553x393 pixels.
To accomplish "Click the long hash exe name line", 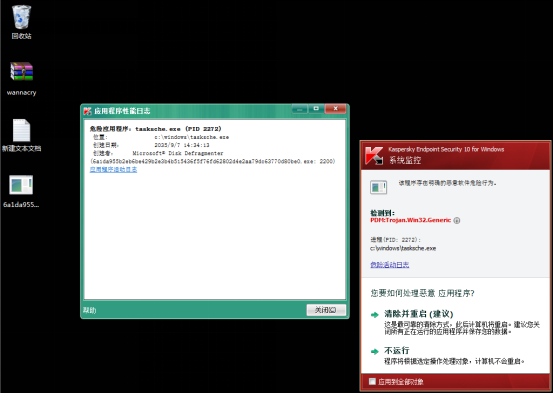I will coord(213,161).
